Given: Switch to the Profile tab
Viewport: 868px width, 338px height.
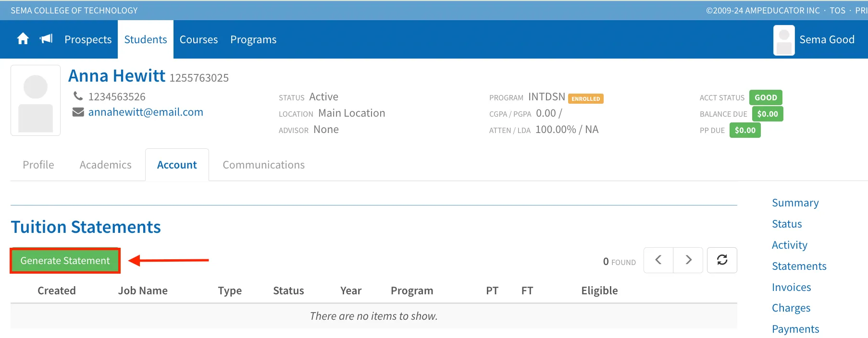Looking at the screenshot, I should (x=38, y=165).
